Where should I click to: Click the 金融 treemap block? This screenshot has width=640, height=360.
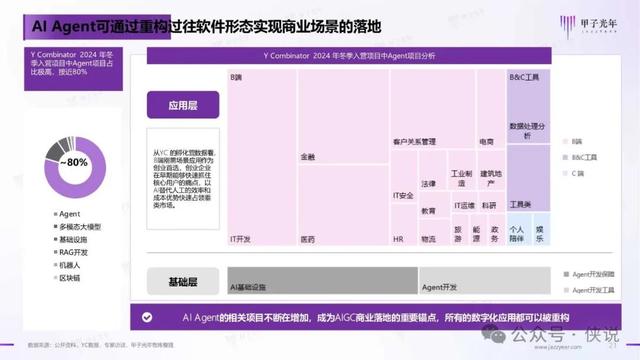coord(343,117)
